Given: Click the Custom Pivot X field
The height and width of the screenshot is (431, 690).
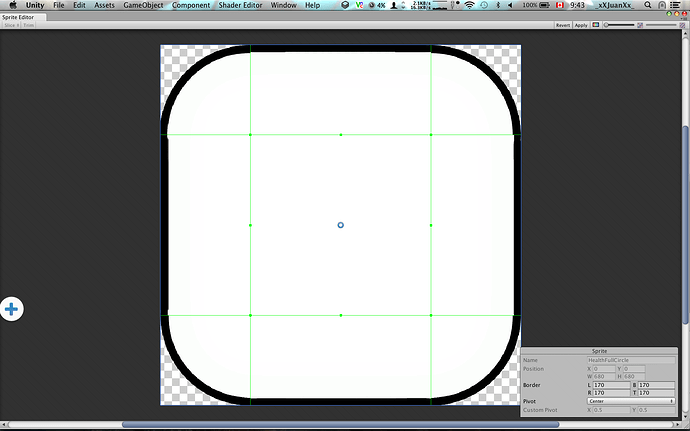Looking at the screenshot, I should coord(612,410).
